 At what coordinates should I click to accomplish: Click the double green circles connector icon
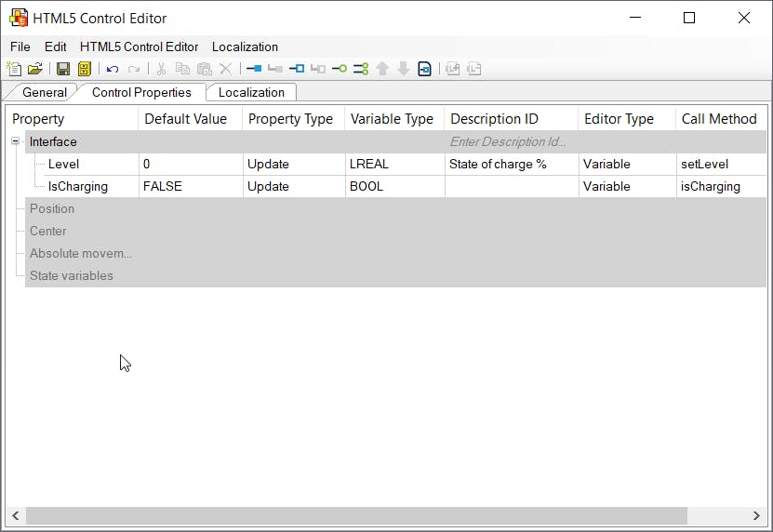pyautogui.click(x=361, y=69)
